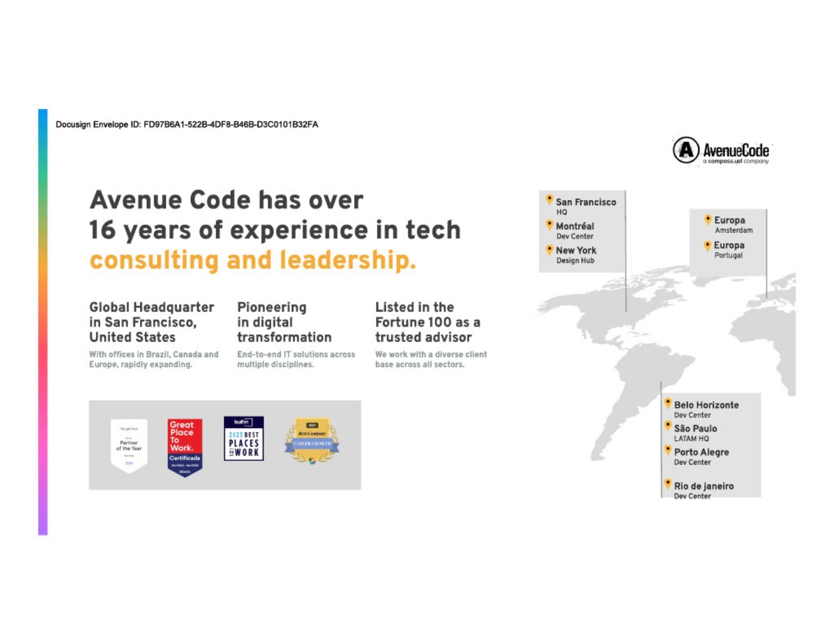Click the "New York" location label
834x644 pixels.
tap(576, 251)
